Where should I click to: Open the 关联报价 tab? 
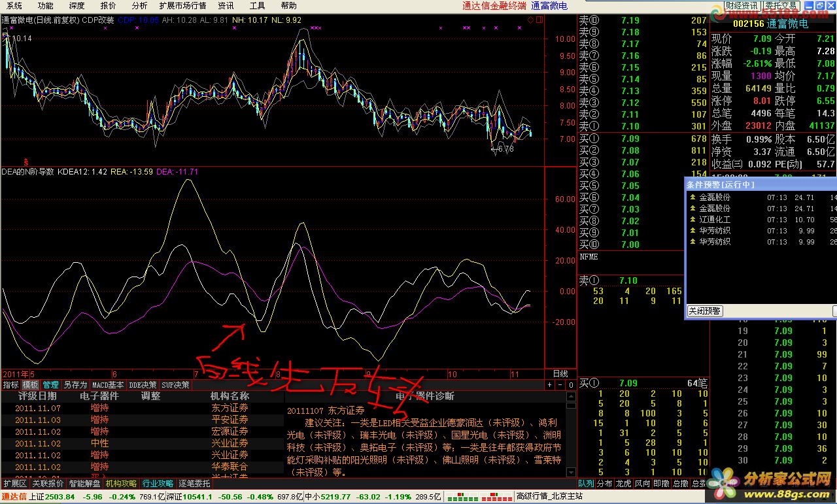pyautogui.click(x=48, y=484)
